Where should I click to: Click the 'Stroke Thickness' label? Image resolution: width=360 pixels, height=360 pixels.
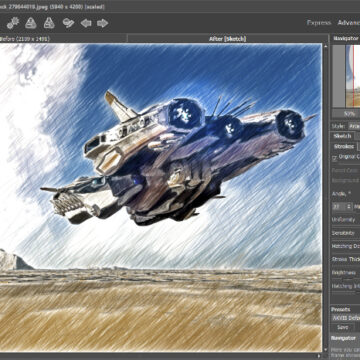pos(346,259)
